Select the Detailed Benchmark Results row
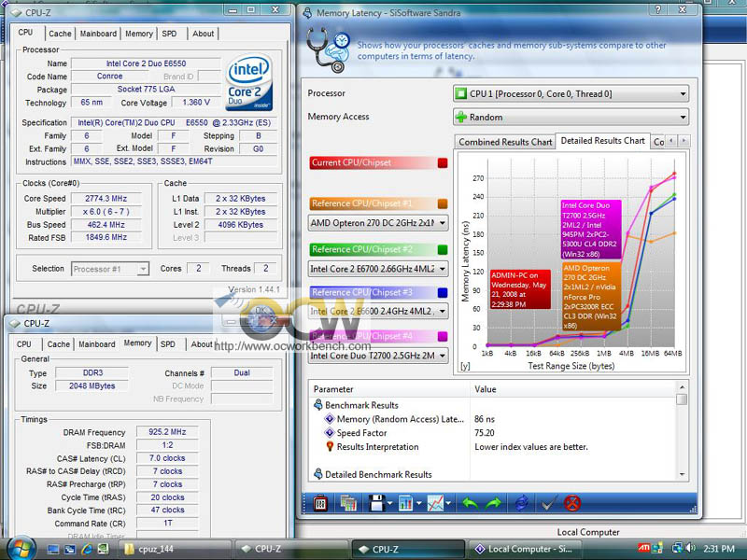Screen dimensions: 747x560 click(x=493, y=474)
